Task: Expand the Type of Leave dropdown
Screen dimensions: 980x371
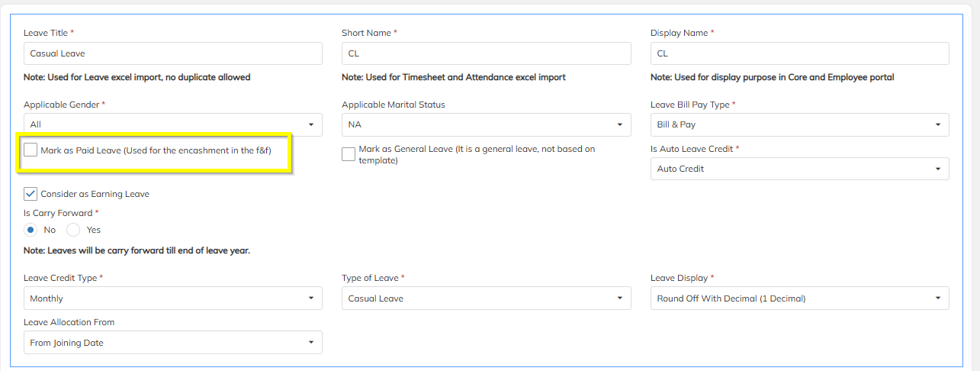Action: click(x=486, y=298)
